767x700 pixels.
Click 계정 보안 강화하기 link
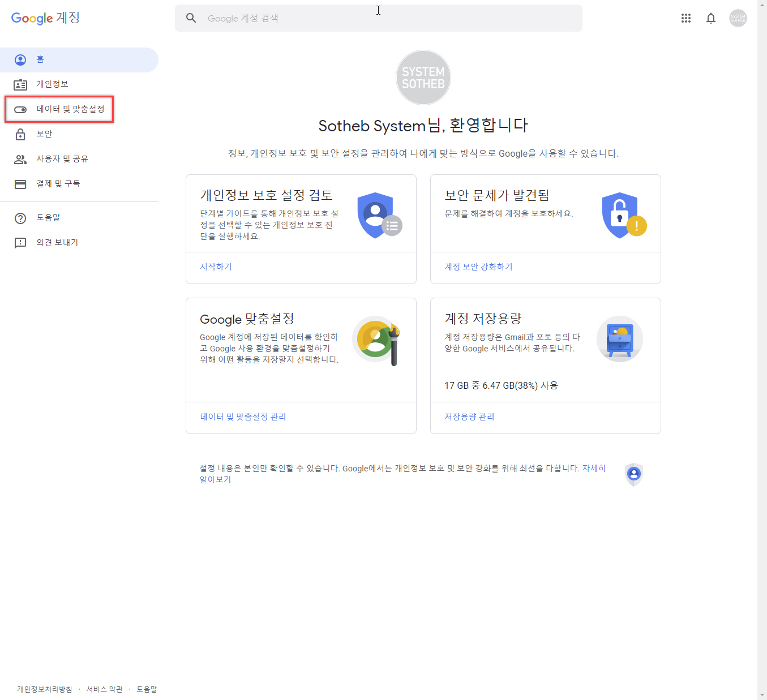[478, 267]
